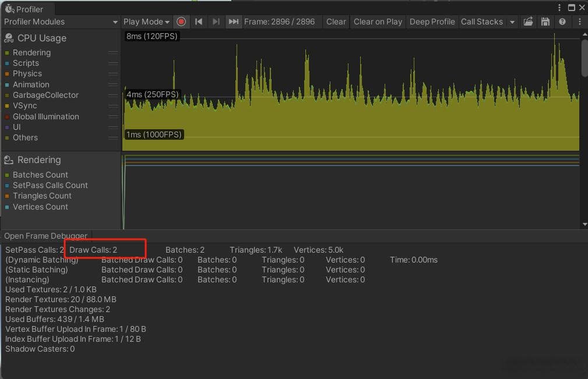This screenshot has width=588, height=379.
Task: Click the Triangles Count label
Action: point(42,196)
